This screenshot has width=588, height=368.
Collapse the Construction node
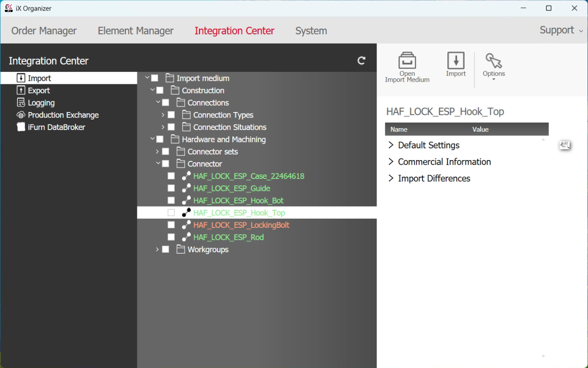pyautogui.click(x=153, y=90)
